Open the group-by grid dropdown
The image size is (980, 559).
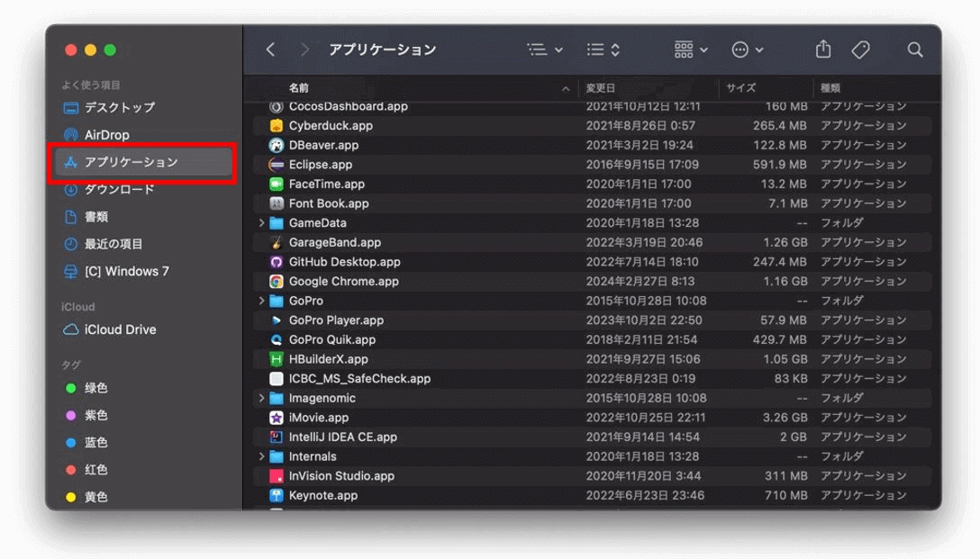pyautogui.click(x=691, y=50)
